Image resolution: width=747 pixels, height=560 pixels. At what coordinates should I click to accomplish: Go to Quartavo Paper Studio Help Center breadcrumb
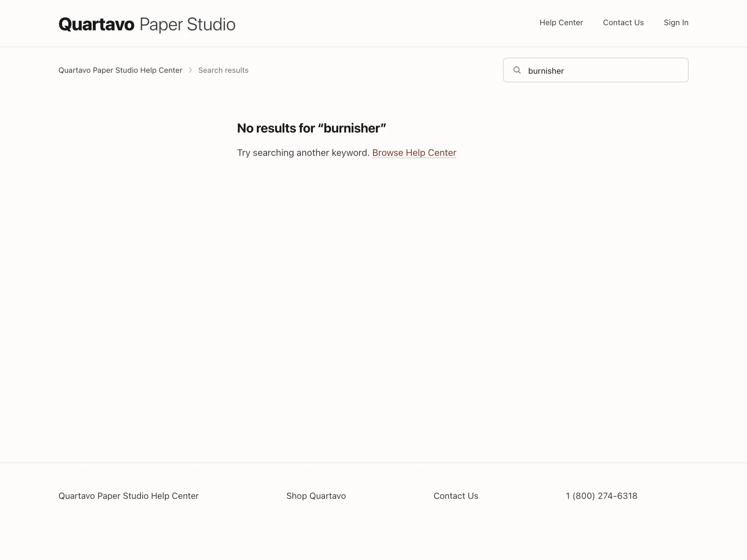[120, 70]
